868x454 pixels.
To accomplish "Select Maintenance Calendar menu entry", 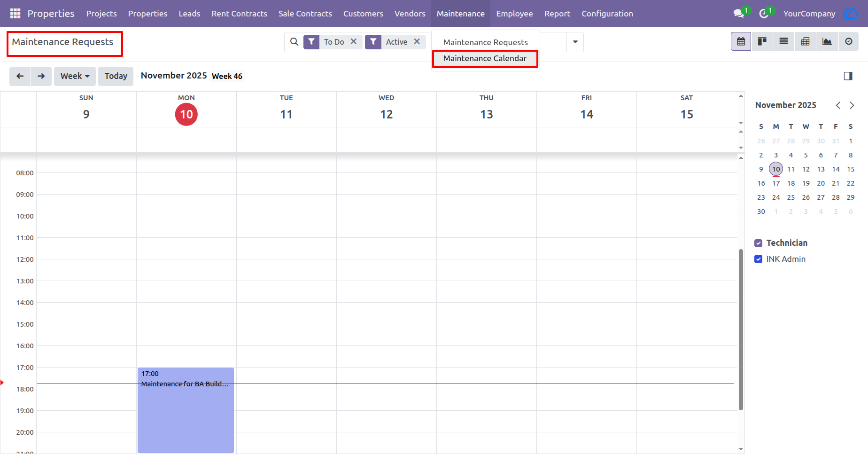I will pyautogui.click(x=485, y=58).
